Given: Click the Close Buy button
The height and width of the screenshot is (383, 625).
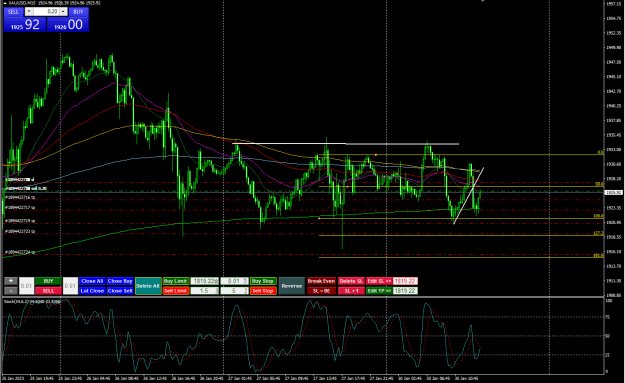Looking at the screenshot, I should (x=120, y=281).
